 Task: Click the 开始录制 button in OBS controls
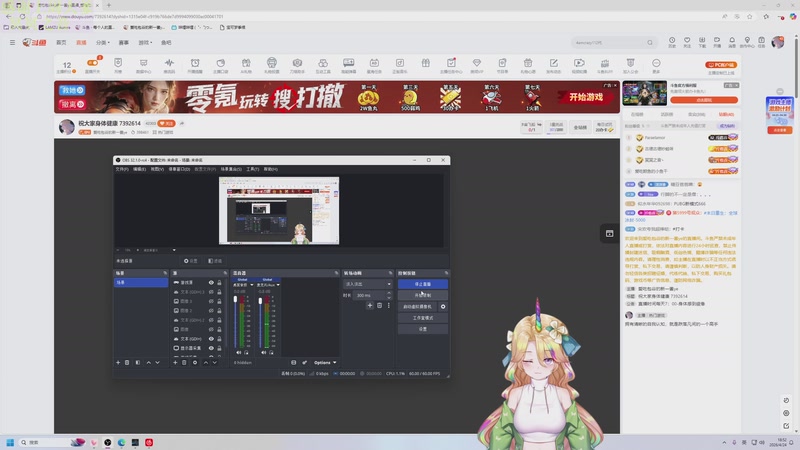[x=422, y=295]
